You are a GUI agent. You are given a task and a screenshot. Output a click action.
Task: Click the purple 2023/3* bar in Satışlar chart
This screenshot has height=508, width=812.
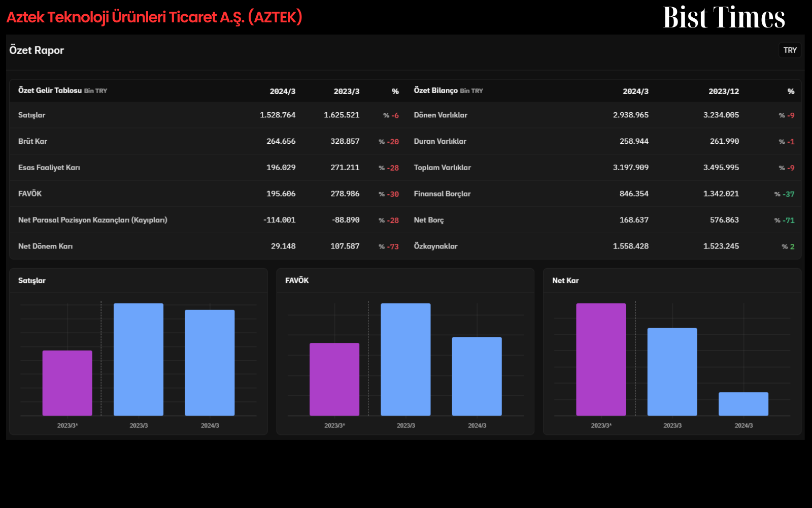tap(67, 383)
